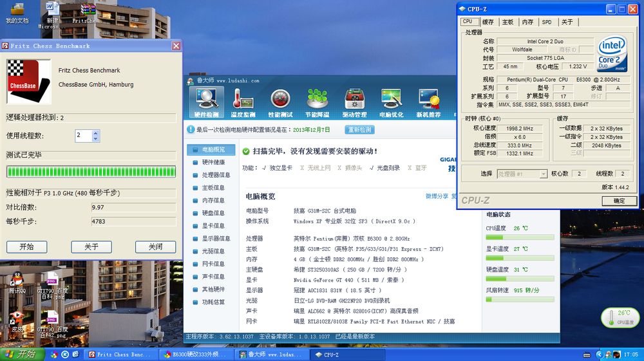The width and height of the screenshot is (644, 361).
Task: Click the colorful pinwheel quick launch icon
Action: 54,355
